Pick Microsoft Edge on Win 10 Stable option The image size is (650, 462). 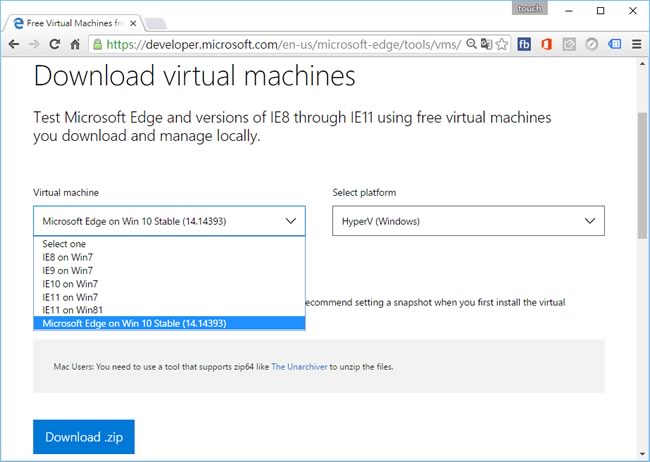pos(134,323)
